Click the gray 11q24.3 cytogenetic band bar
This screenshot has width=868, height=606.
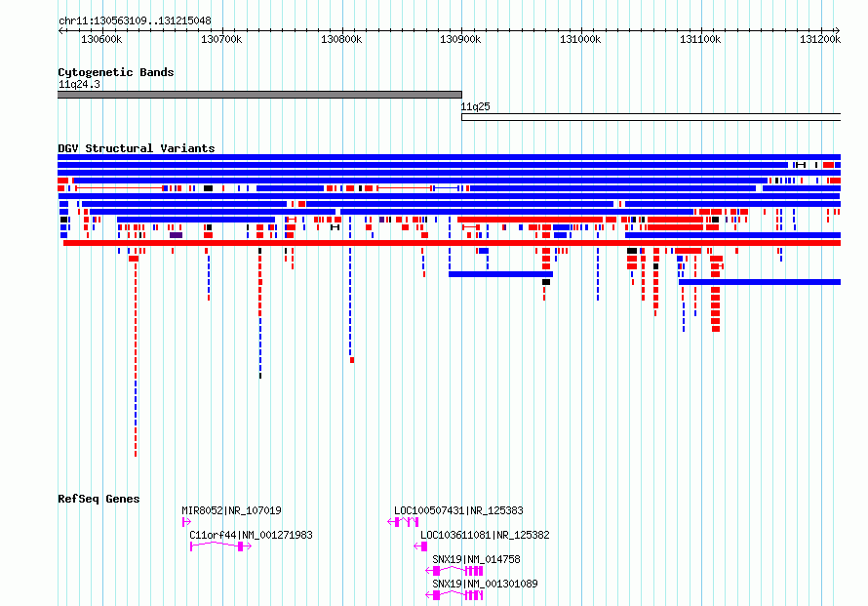pos(259,95)
